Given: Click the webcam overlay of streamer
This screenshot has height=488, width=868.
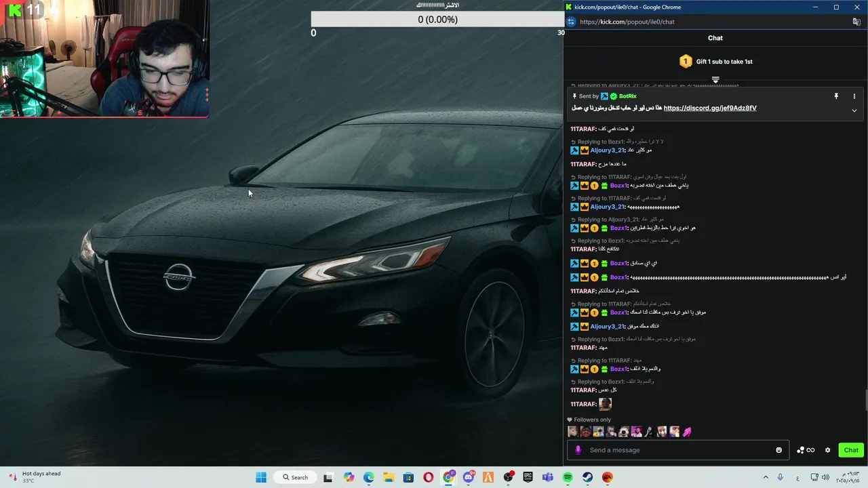Looking at the screenshot, I should pyautogui.click(x=104, y=59).
